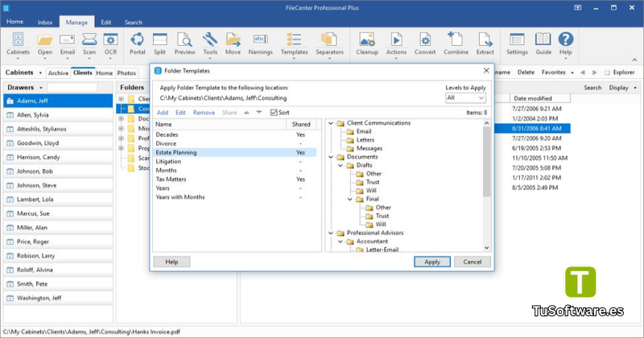Toggle the Explorer checkbox

point(607,72)
